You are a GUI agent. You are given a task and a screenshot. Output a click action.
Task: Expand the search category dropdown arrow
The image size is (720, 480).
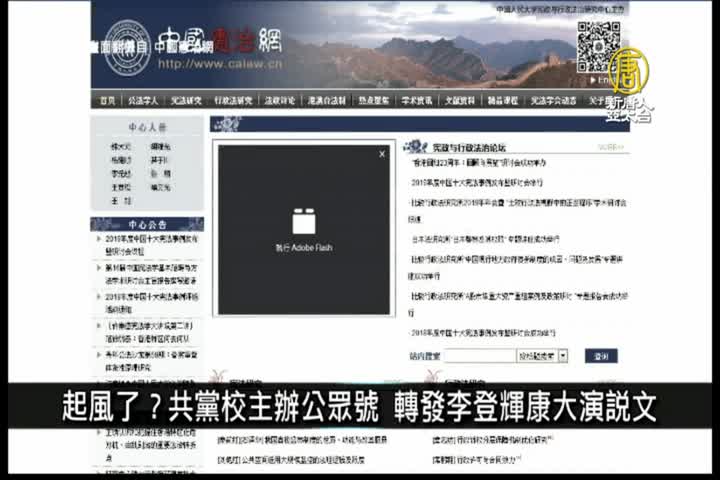pos(563,355)
